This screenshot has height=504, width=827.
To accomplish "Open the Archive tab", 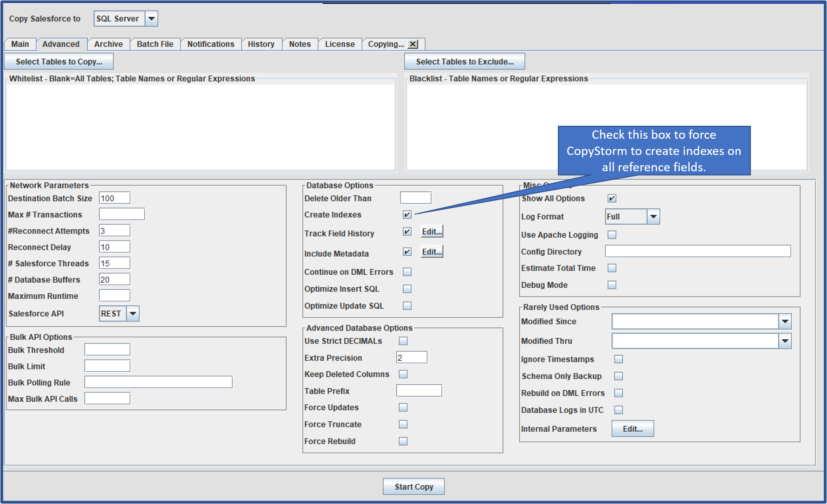I will point(109,44).
